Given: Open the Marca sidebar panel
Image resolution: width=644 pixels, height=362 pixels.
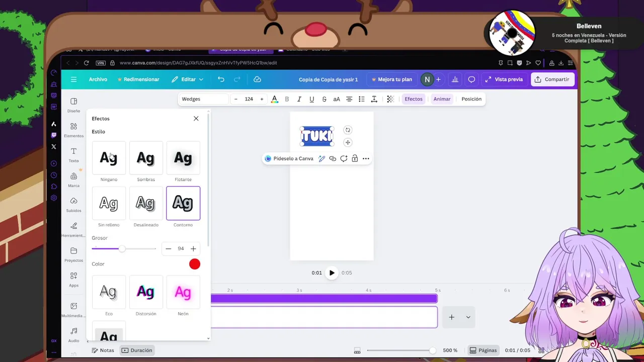Looking at the screenshot, I should click(73, 180).
